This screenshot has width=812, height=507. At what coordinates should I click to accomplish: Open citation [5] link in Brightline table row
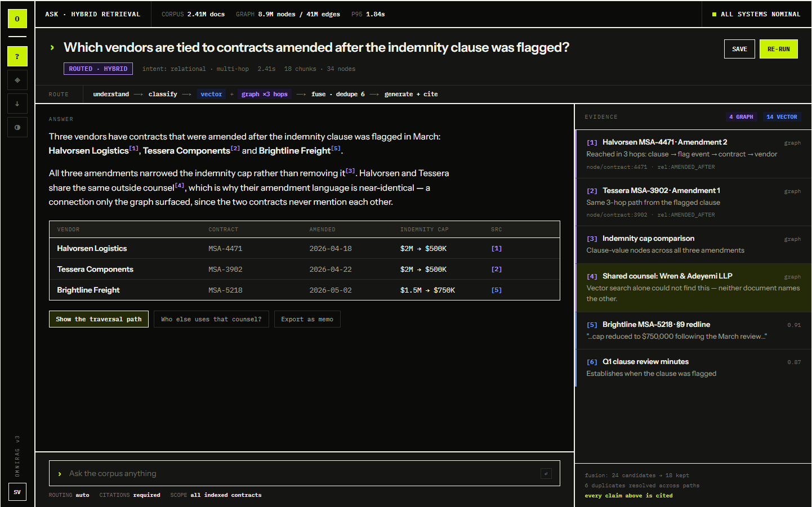(496, 290)
